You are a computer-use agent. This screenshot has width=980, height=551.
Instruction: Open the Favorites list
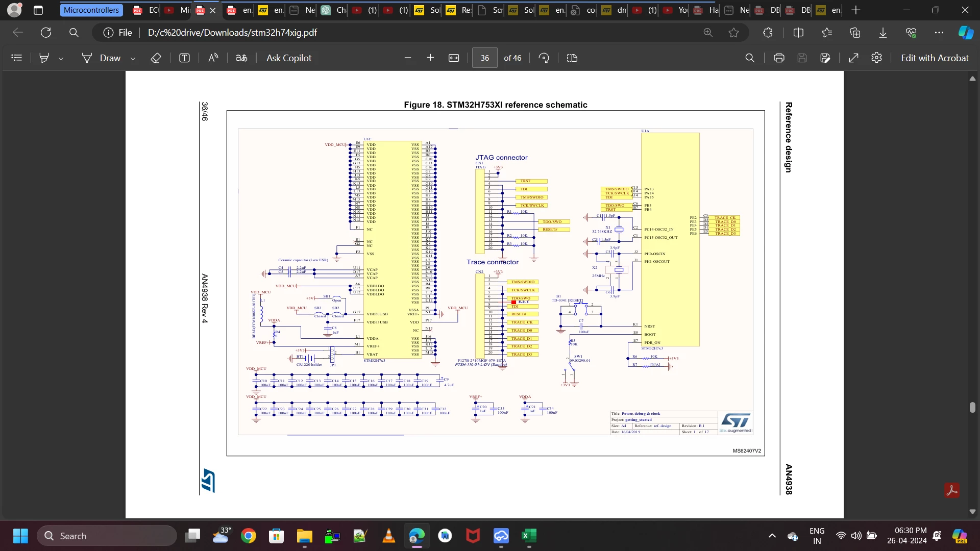coord(827,33)
